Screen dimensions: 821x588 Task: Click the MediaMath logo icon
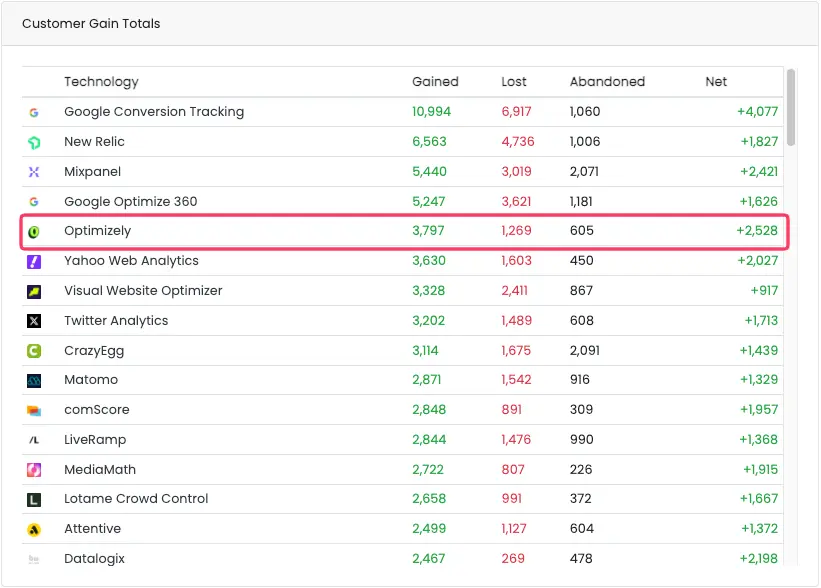(34, 470)
